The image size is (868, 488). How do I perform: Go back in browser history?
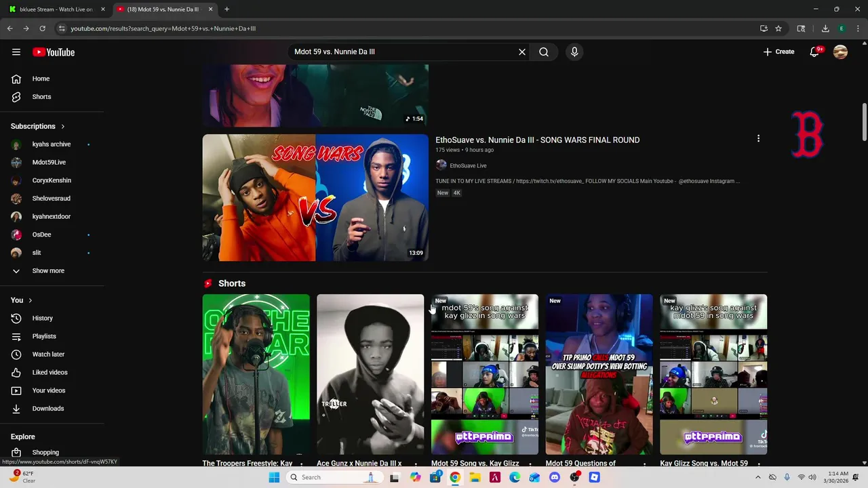tap(9, 28)
